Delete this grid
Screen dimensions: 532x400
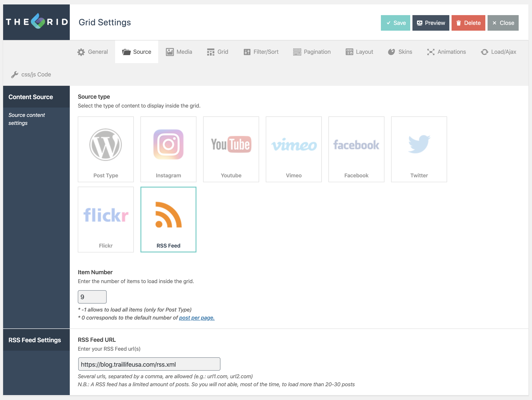(468, 23)
